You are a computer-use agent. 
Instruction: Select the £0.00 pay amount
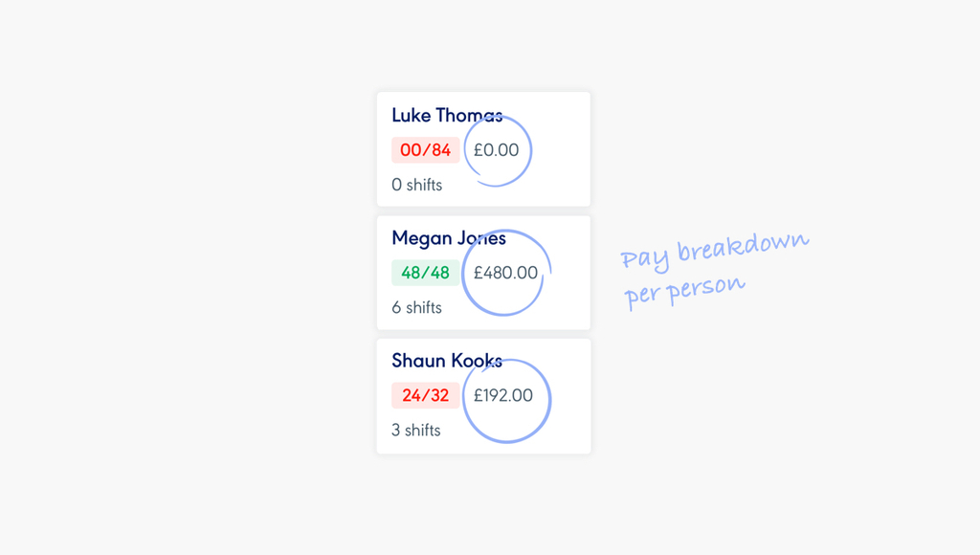click(497, 150)
